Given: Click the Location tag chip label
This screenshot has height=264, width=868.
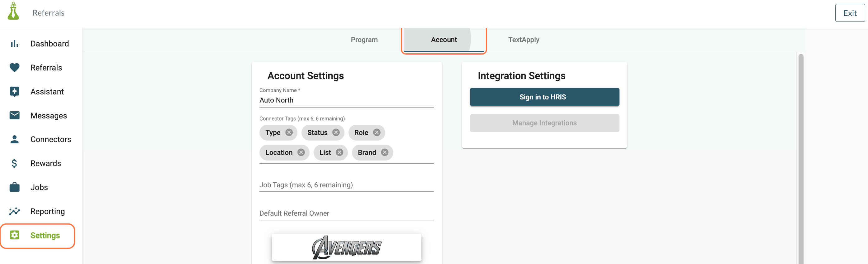Looking at the screenshot, I should 279,152.
